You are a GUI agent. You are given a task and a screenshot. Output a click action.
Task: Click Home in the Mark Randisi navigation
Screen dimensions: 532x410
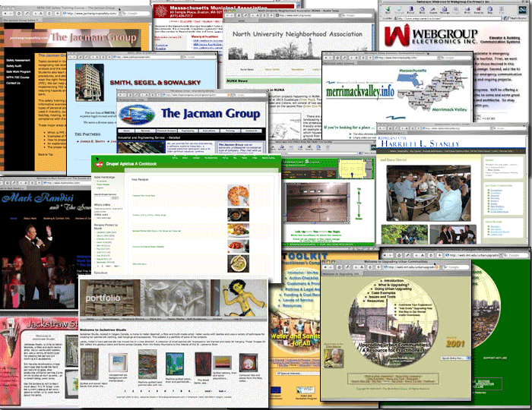click(13, 219)
